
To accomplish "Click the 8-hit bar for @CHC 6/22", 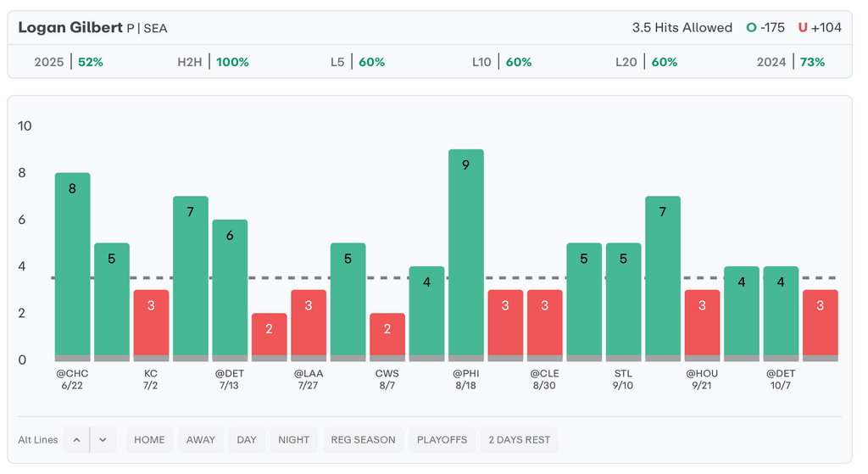I will (72, 266).
